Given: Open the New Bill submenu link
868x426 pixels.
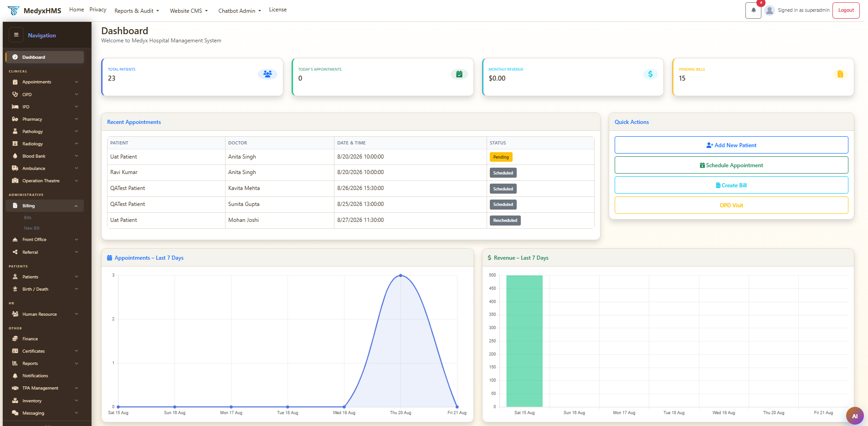Looking at the screenshot, I should pyautogui.click(x=31, y=228).
